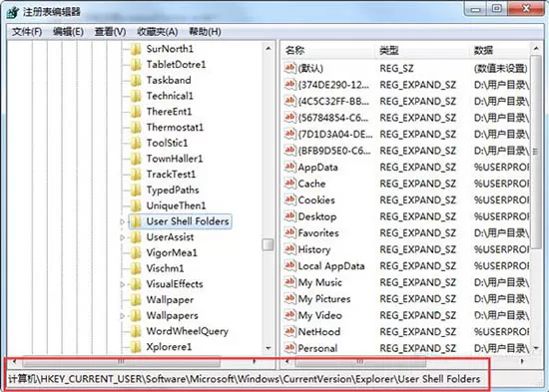Click the tree pane vertical scrollbar thumb
The width and height of the screenshot is (549, 392).
[269, 244]
